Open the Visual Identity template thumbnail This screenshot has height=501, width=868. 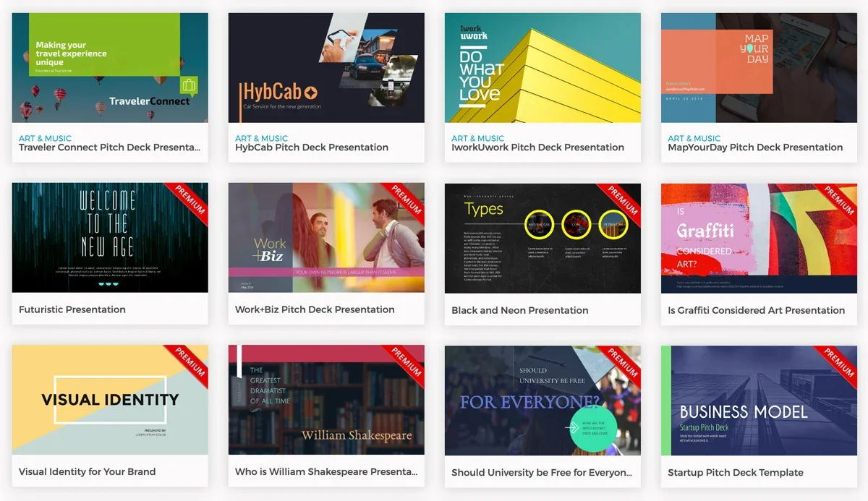pos(110,400)
